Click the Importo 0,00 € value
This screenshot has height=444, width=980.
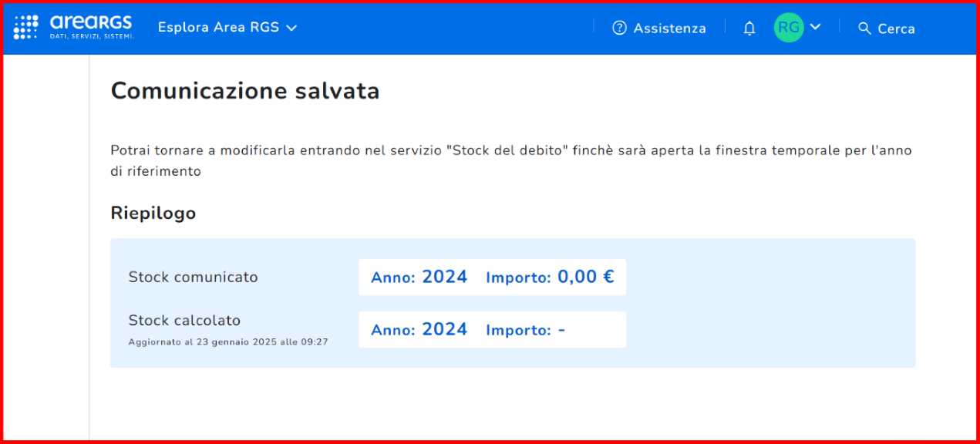(x=550, y=277)
